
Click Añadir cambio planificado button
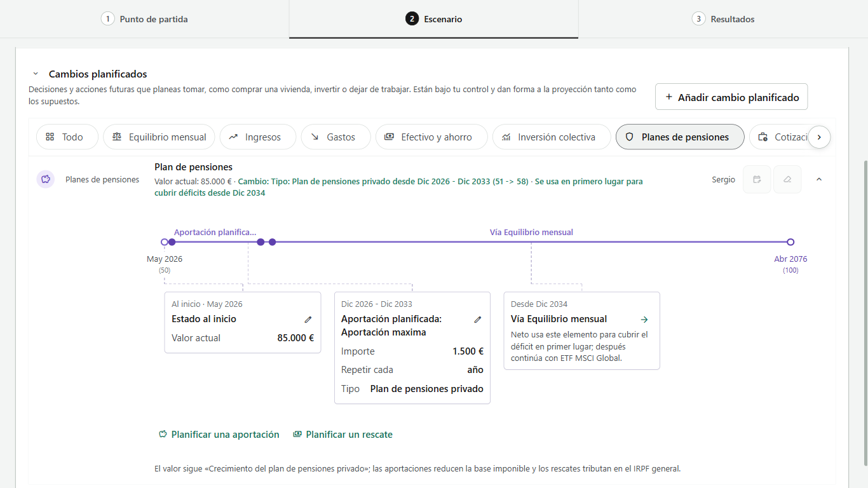(731, 97)
